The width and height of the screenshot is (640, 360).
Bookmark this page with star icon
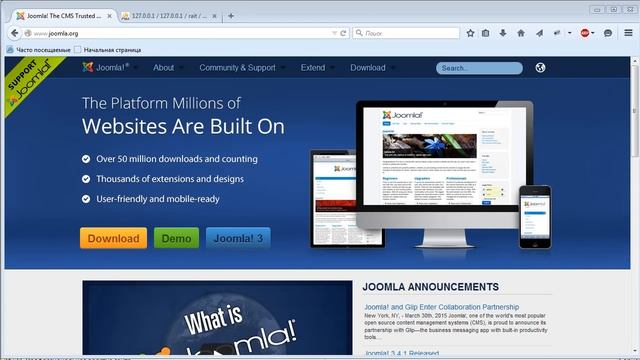[x=470, y=33]
